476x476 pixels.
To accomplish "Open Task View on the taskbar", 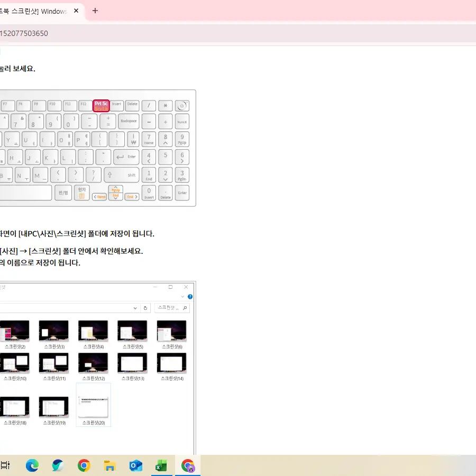I will (x=5, y=465).
